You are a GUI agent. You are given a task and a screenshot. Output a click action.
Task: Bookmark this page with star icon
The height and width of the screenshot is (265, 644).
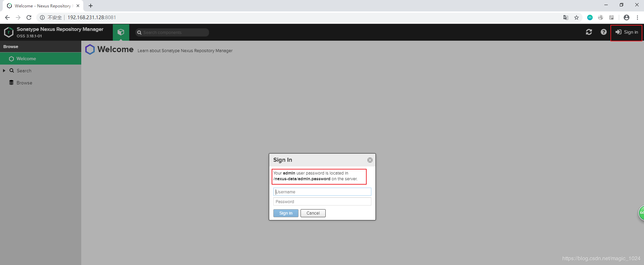tap(577, 17)
